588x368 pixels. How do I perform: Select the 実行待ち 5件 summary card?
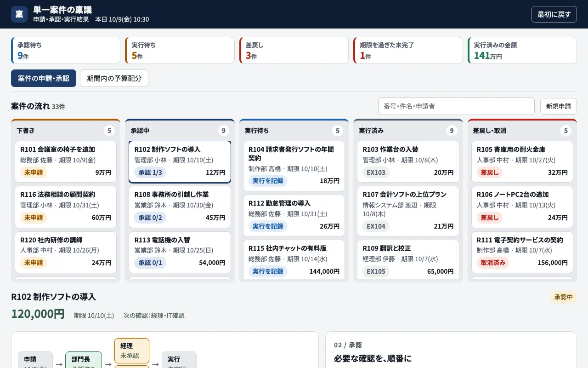[x=180, y=51]
